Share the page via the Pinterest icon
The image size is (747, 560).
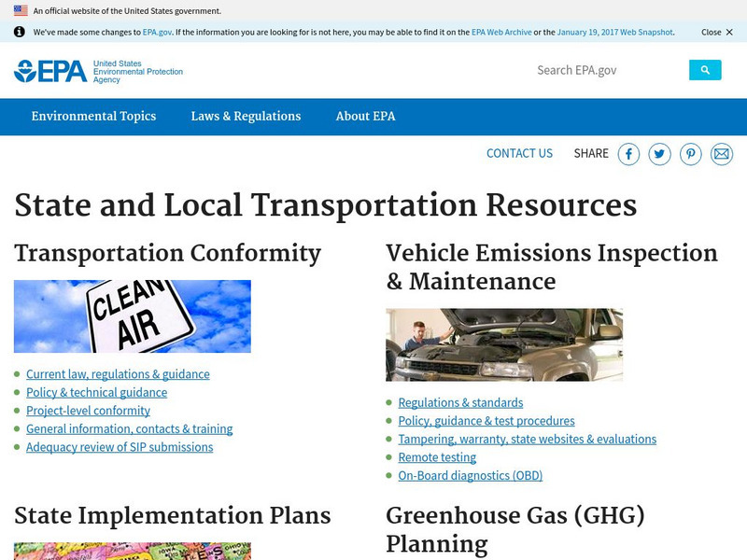click(690, 153)
